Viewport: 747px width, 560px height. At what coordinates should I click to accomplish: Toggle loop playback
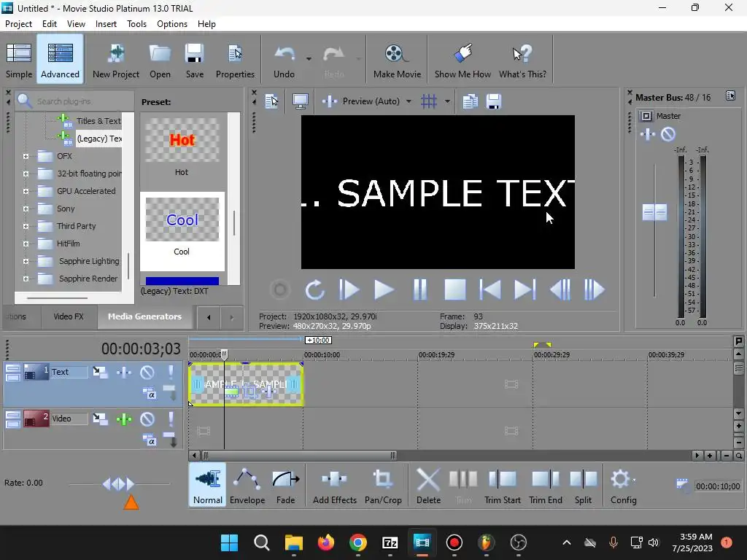click(x=314, y=289)
